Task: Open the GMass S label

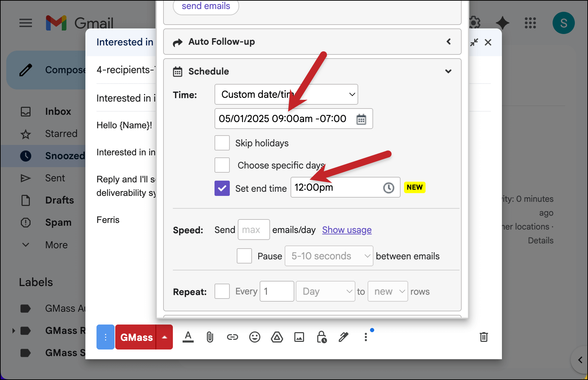Action: coord(65,353)
